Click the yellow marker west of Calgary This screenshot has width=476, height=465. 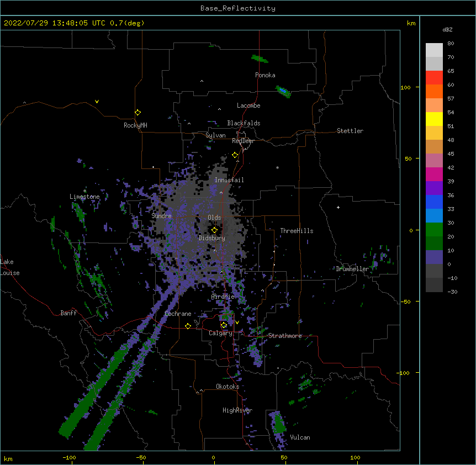point(188,326)
